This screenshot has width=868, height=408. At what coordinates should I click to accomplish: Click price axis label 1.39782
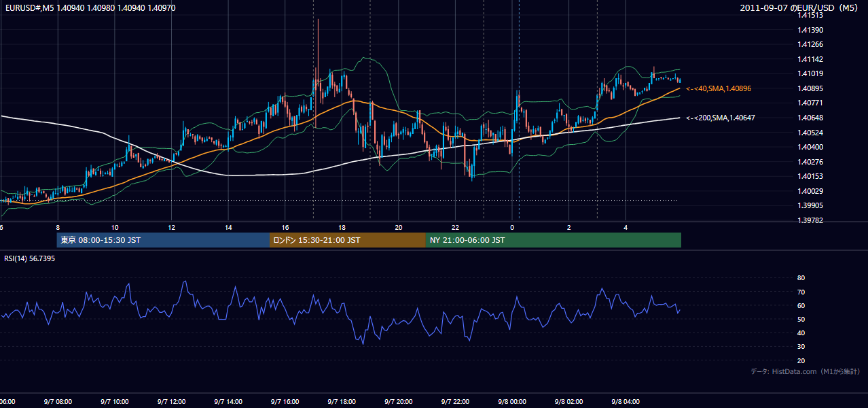pos(810,220)
